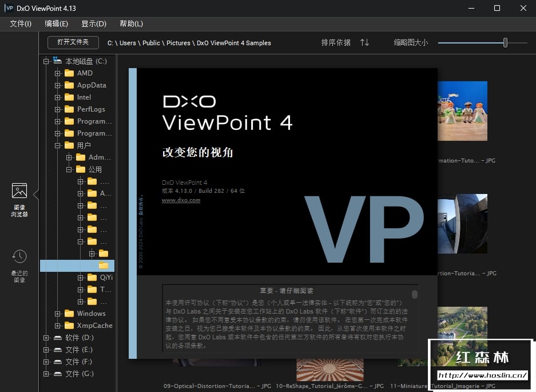The image size is (536, 392).
Task: Open the 显示(D) menu
Action: coord(94,23)
